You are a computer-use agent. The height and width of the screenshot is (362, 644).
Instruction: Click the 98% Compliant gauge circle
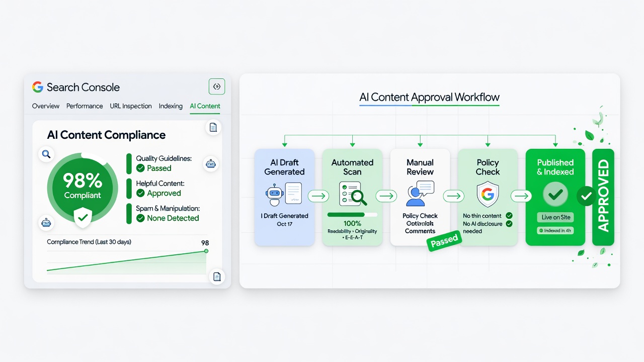pos(83,188)
